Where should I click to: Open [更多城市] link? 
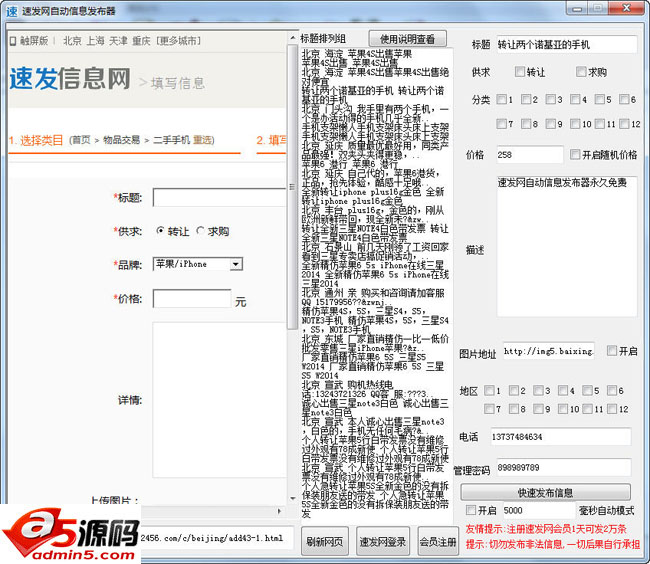[178, 41]
